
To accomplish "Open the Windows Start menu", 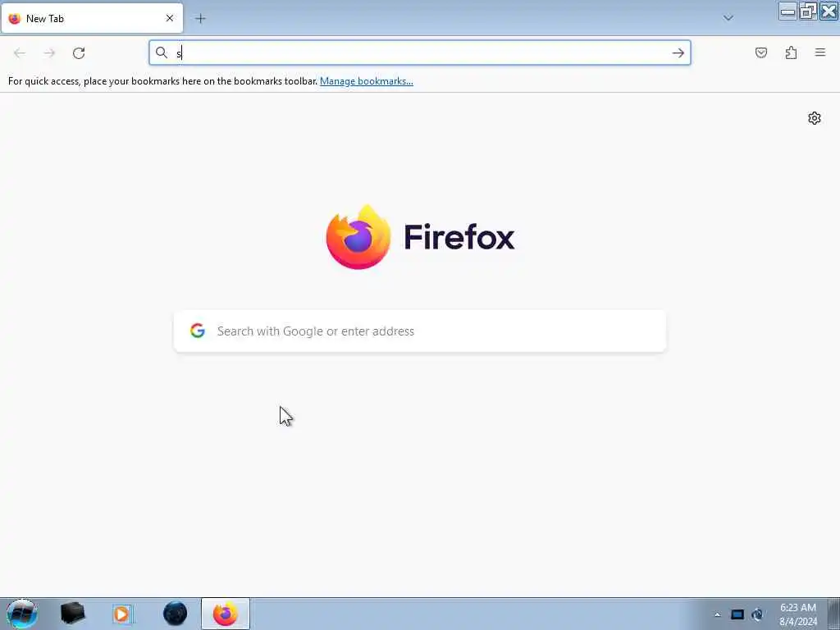I will pos(21,614).
